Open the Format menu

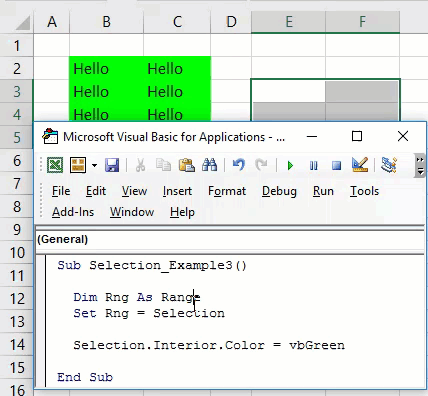click(x=227, y=191)
